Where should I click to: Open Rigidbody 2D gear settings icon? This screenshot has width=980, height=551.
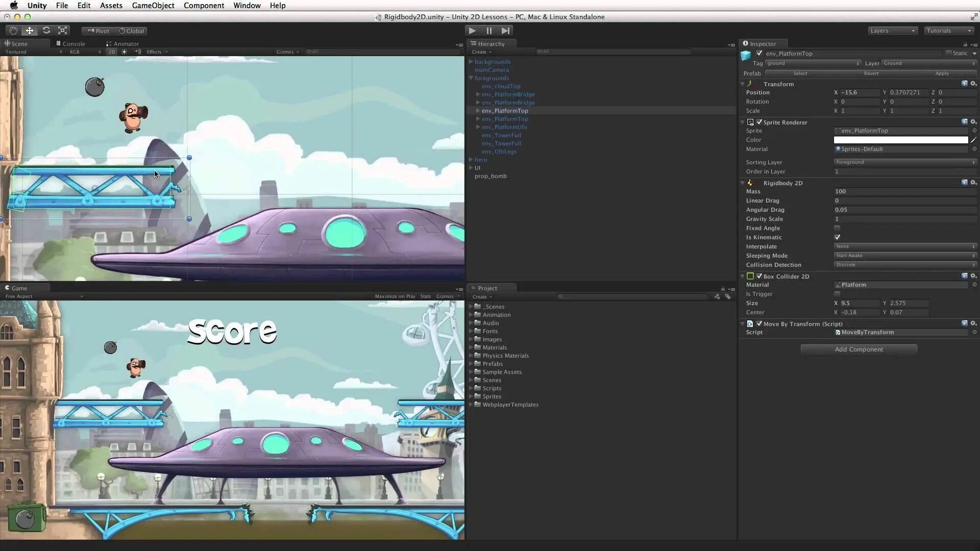click(973, 183)
